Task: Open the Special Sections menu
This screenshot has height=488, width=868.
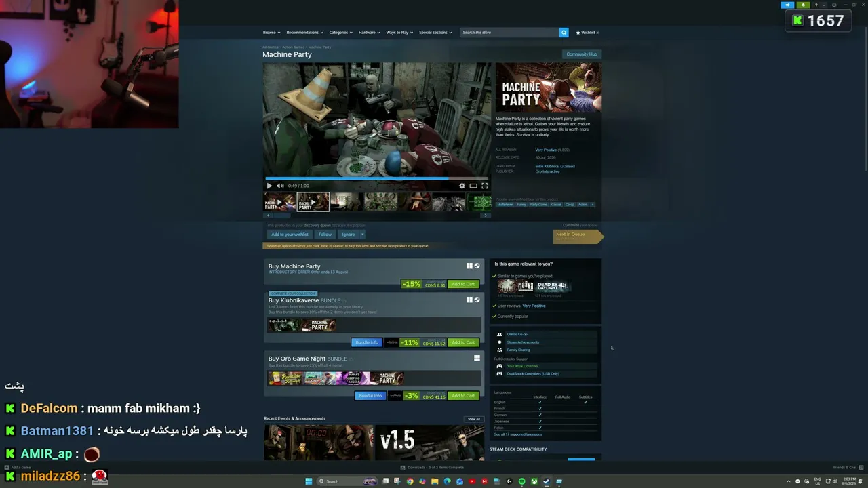Action: [x=435, y=33]
